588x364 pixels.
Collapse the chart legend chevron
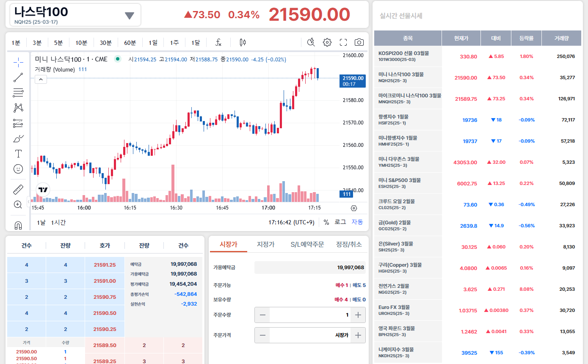click(41, 79)
